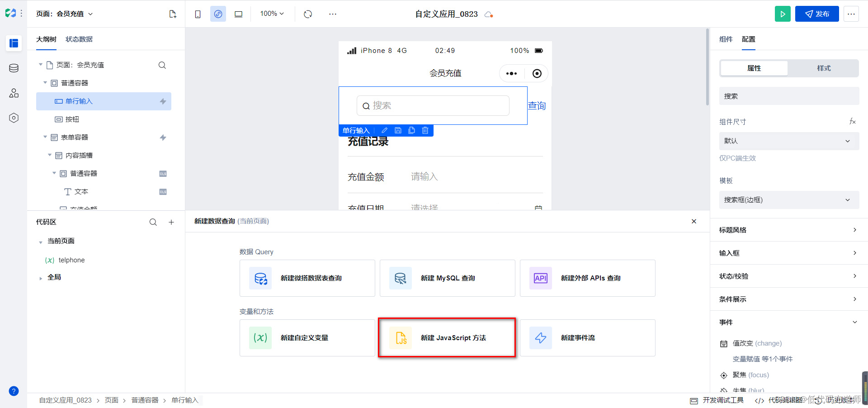Image resolution: width=868 pixels, height=408 pixels.
Task: Collapse the 表单容器 tree node
Action: coord(45,137)
